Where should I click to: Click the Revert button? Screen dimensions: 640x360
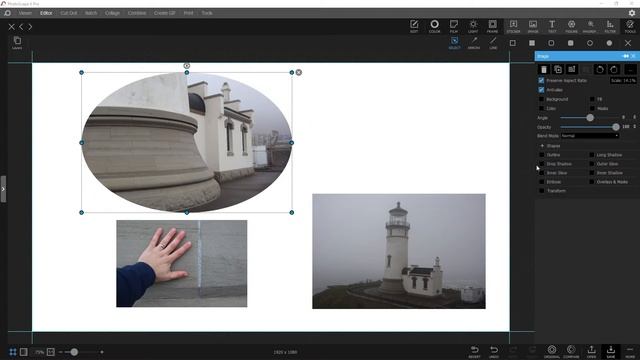(474, 351)
